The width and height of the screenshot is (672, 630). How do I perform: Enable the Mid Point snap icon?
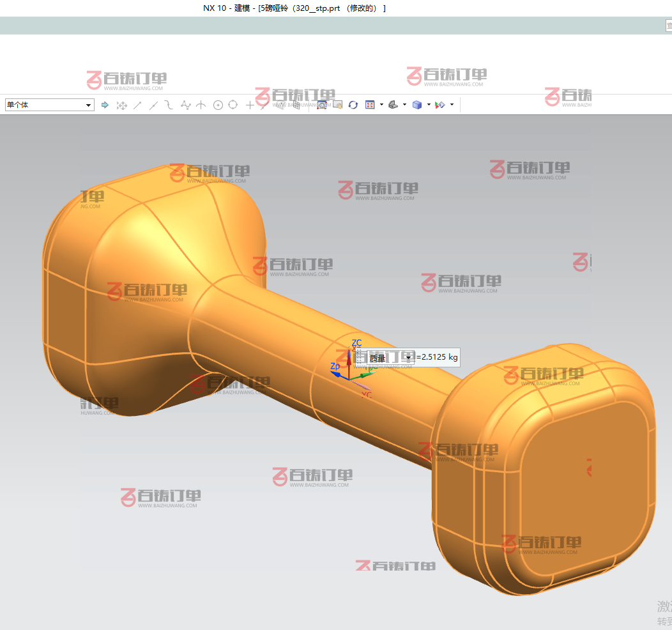click(x=153, y=105)
